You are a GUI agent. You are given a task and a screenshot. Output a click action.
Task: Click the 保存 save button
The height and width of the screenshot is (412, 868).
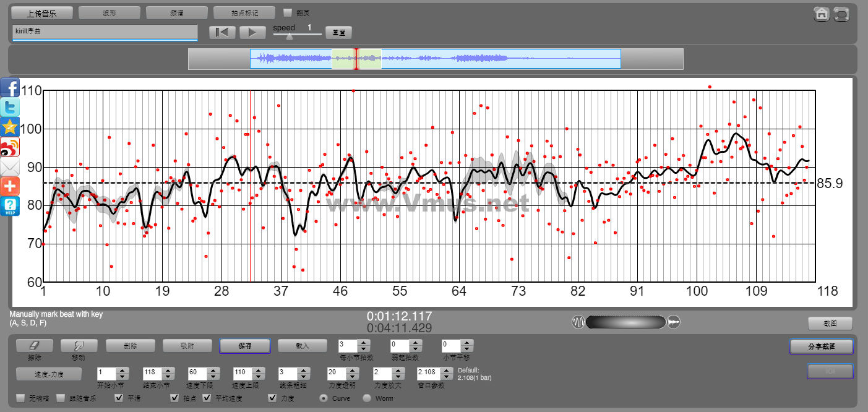click(x=244, y=346)
